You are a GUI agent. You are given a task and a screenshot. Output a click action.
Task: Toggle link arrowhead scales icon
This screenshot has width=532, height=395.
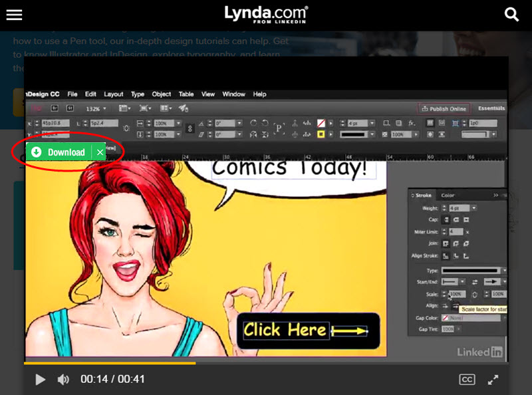pos(475,295)
